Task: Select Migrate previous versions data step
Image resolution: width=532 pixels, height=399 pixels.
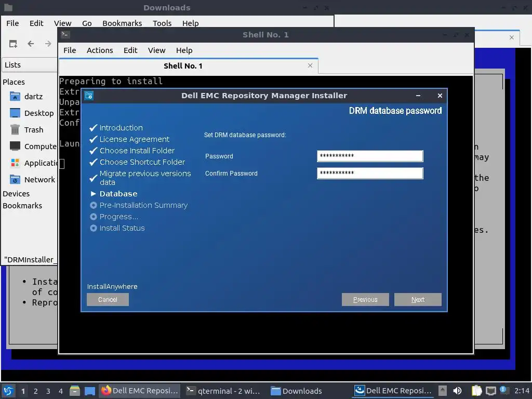Action: tap(145, 178)
